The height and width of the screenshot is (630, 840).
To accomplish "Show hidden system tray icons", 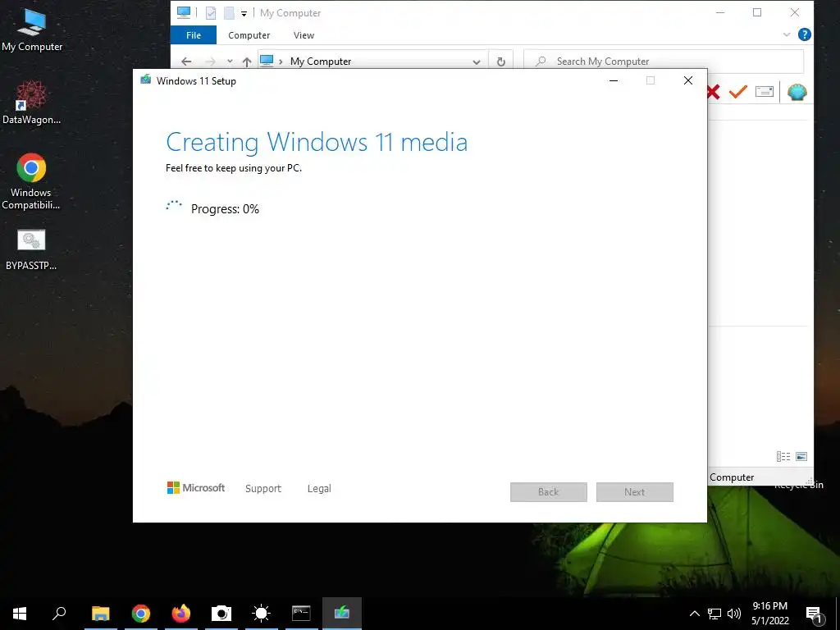I will [694, 614].
